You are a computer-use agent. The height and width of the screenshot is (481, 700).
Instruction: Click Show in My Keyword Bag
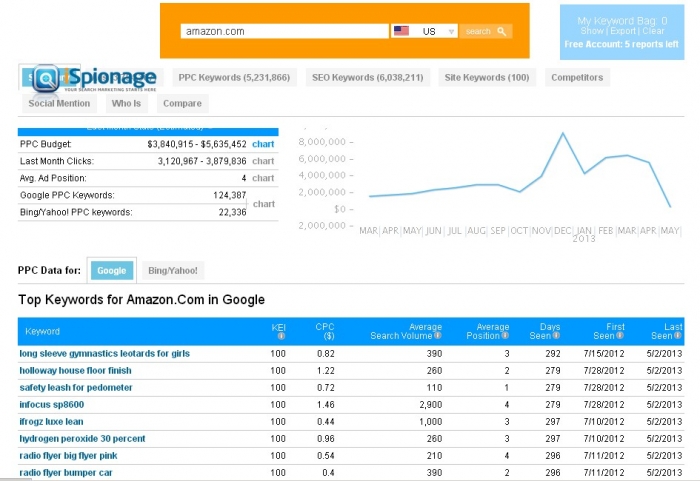click(591, 31)
